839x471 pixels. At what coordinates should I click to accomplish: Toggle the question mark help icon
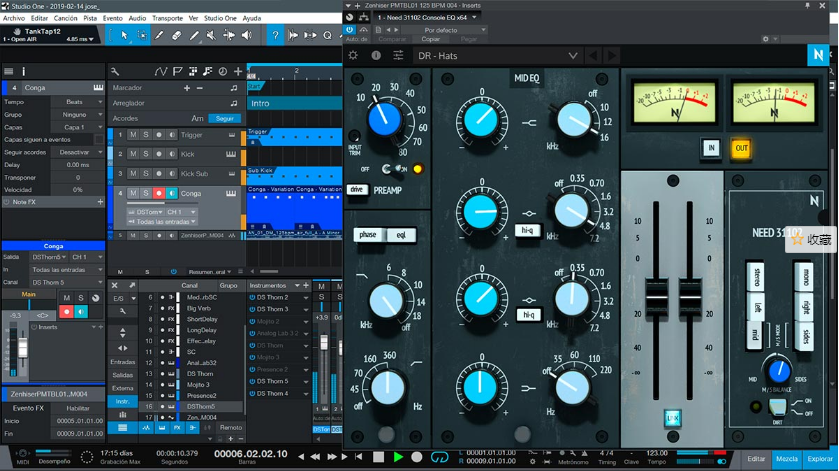pos(275,35)
